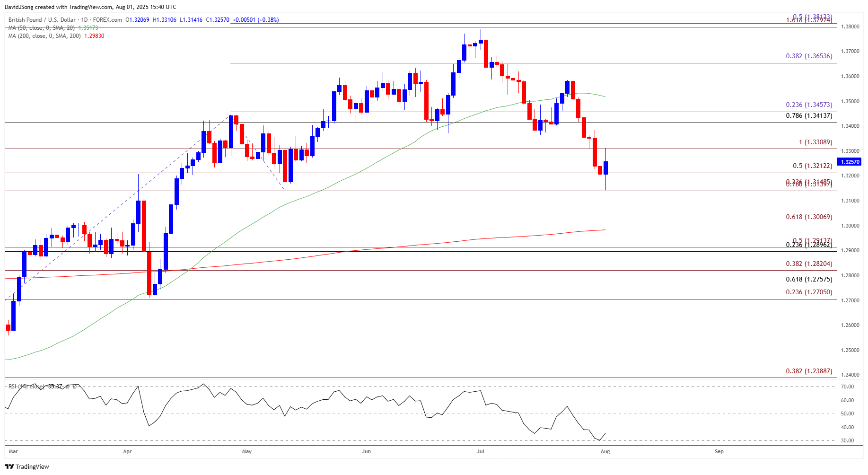Screen dimensions: 868x475
Task: Click the green MA value 1.35173
Action: [x=88, y=28]
